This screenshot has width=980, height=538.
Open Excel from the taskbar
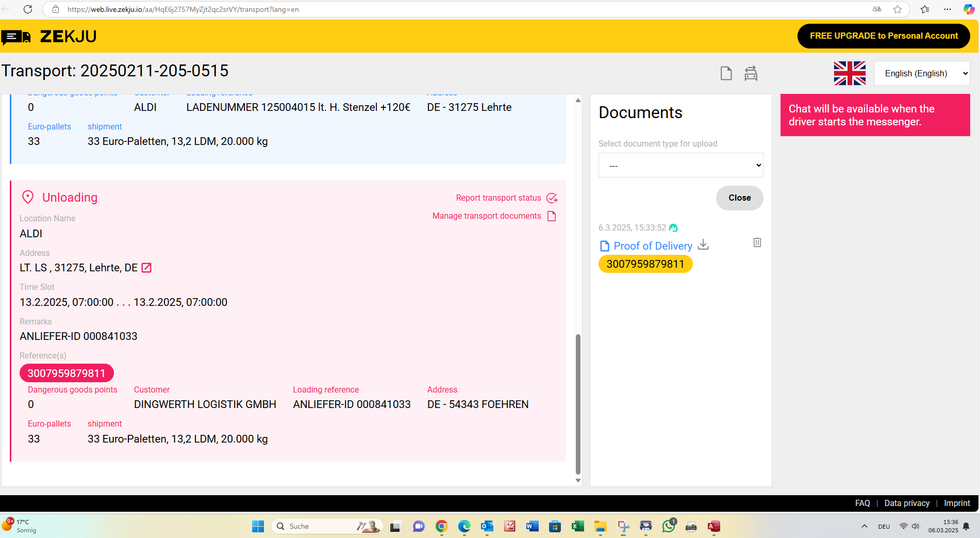[577, 526]
